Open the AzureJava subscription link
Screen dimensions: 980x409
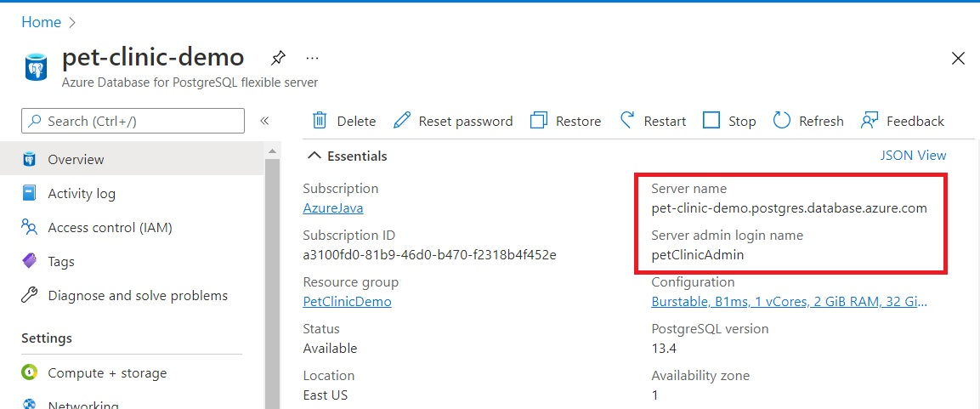pos(333,208)
